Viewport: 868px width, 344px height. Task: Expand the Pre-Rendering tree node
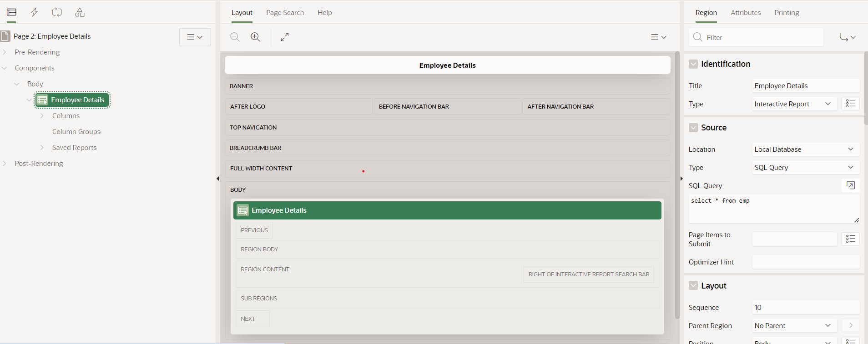[5, 52]
